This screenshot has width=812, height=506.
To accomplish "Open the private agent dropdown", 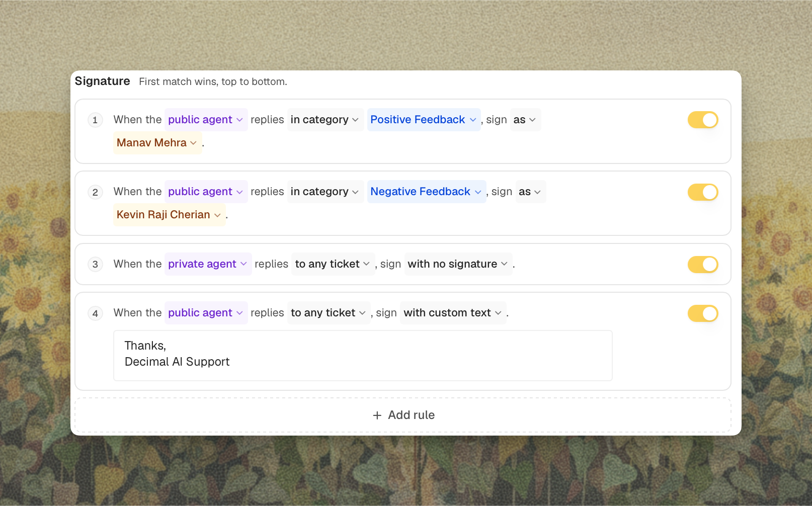I will pyautogui.click(x=208, y=264).
